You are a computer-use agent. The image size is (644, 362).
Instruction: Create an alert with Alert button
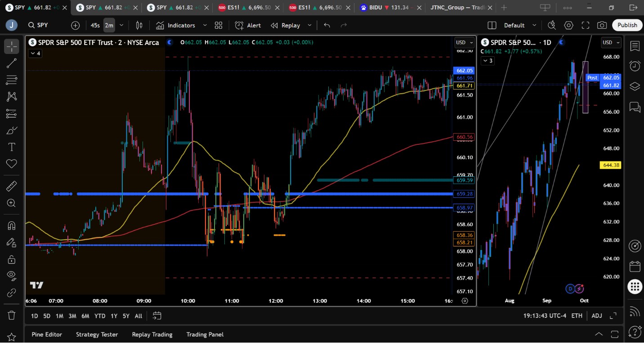coord(248,25)
